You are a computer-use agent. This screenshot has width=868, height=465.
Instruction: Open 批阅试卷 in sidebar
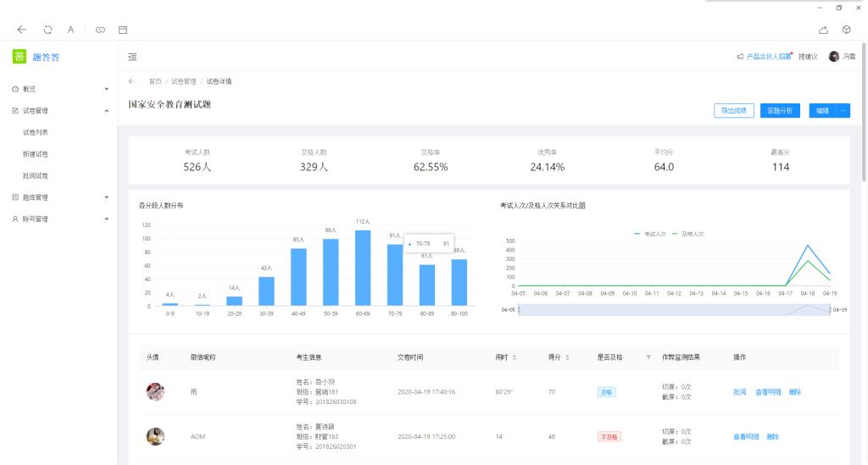pyautogui.click(x=36, y=176)
